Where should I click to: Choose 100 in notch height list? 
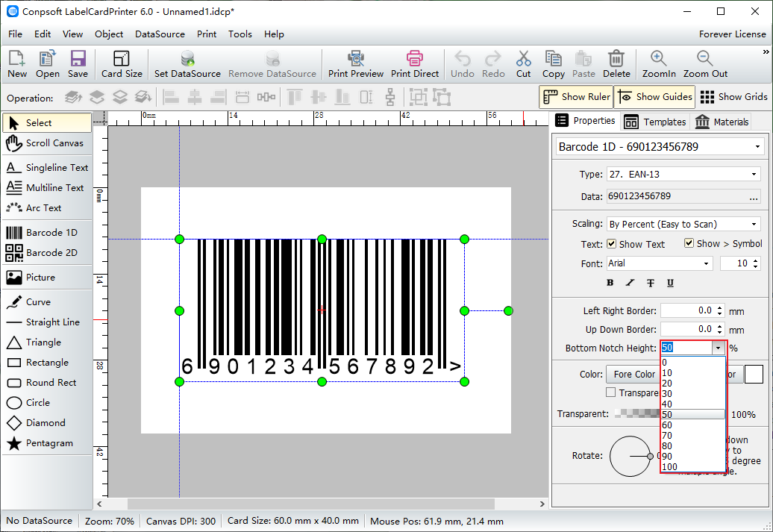[693, 466]
